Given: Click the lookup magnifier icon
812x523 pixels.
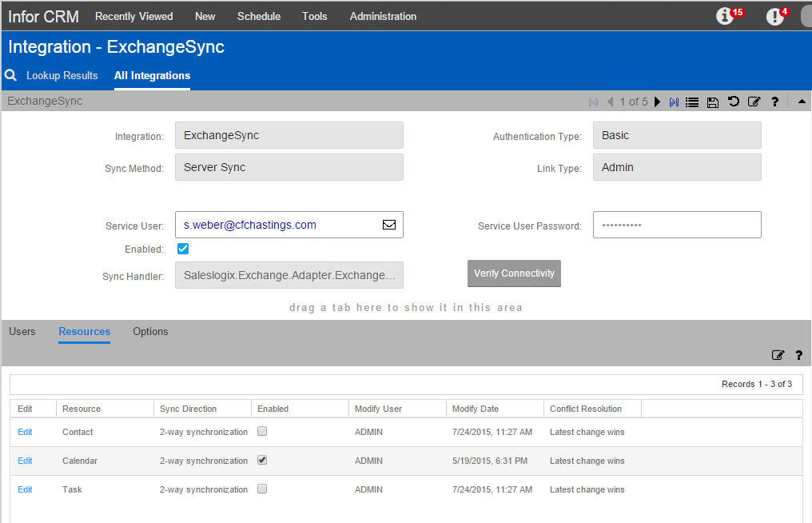Looking at the screenshot, I should click(x=10, y=75).
